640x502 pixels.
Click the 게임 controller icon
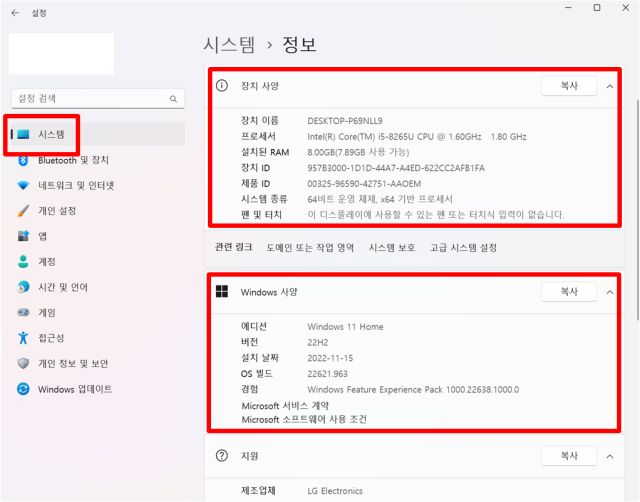click(23, 312)
